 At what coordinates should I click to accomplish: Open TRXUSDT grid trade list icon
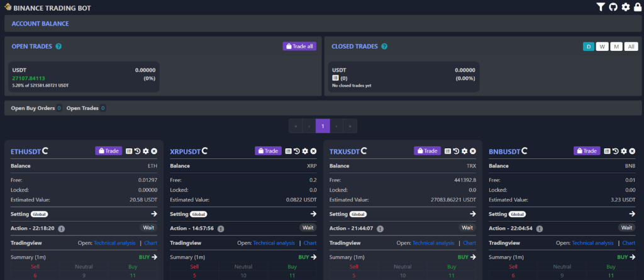(448, 151)
